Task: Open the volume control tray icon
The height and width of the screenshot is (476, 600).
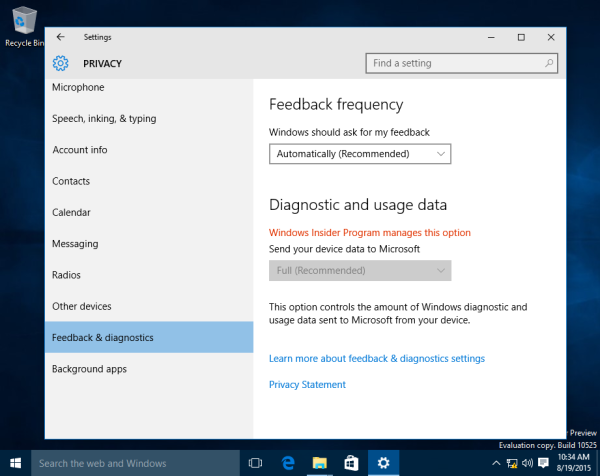Action: pos(527,463)
